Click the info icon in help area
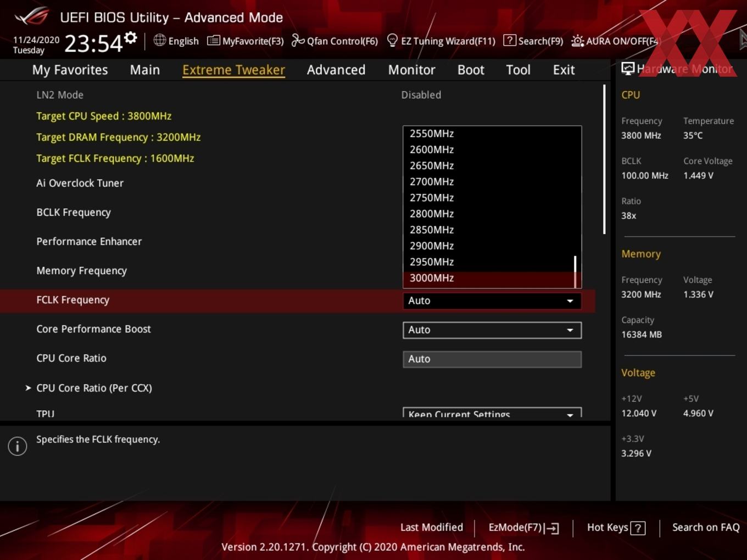747x560 pixels. point(18,446)
